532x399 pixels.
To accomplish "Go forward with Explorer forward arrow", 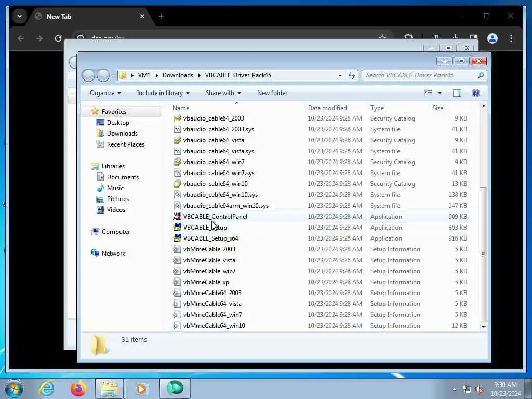I will tap(103, 75).
